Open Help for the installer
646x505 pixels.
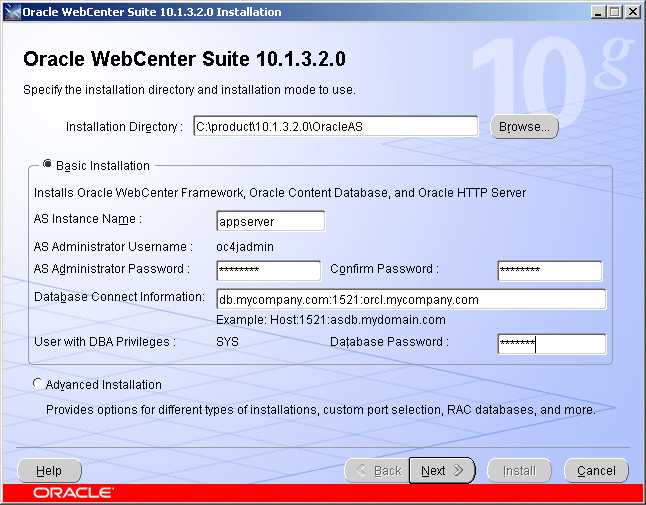[x=49, y=470]
